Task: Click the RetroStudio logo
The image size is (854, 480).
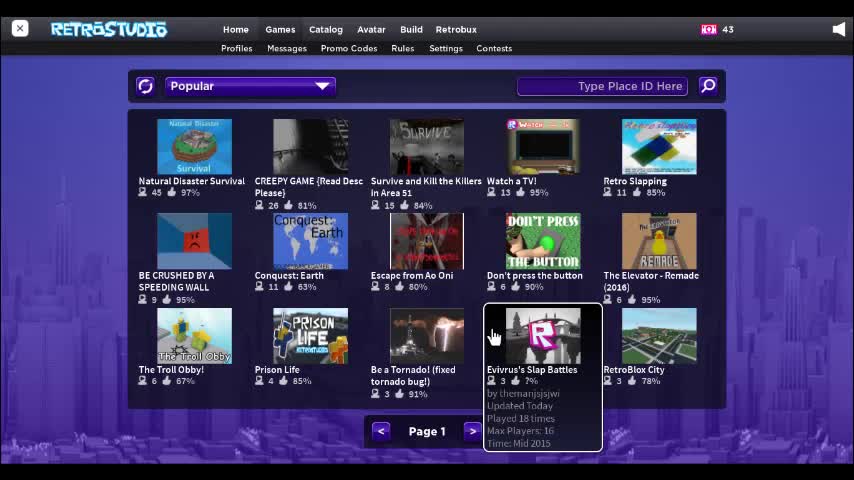Action: coord(109,29)
